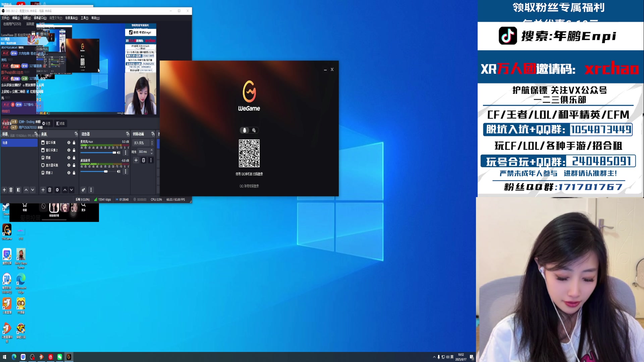Open the 麦克风/Aux options dots menu
Viewport: 644px width, 362px height.
[x=126, y=153]
